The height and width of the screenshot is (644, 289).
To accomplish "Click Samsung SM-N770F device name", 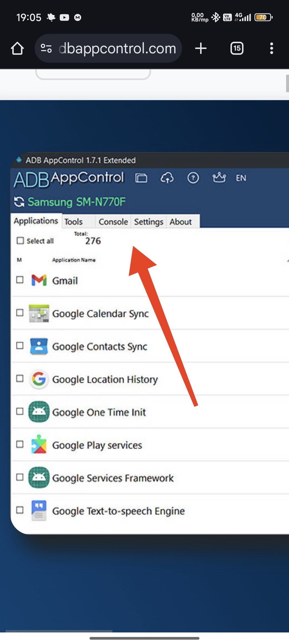I will click(77, 202).
